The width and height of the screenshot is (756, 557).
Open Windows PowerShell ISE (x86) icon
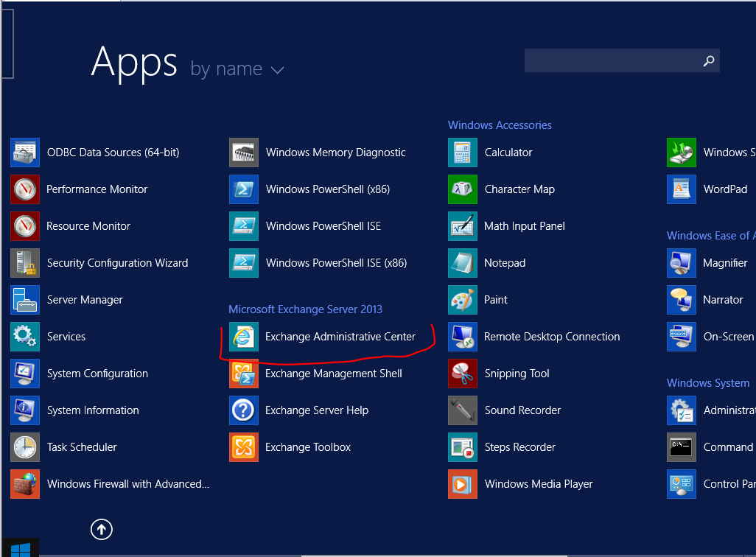point(244,263)
